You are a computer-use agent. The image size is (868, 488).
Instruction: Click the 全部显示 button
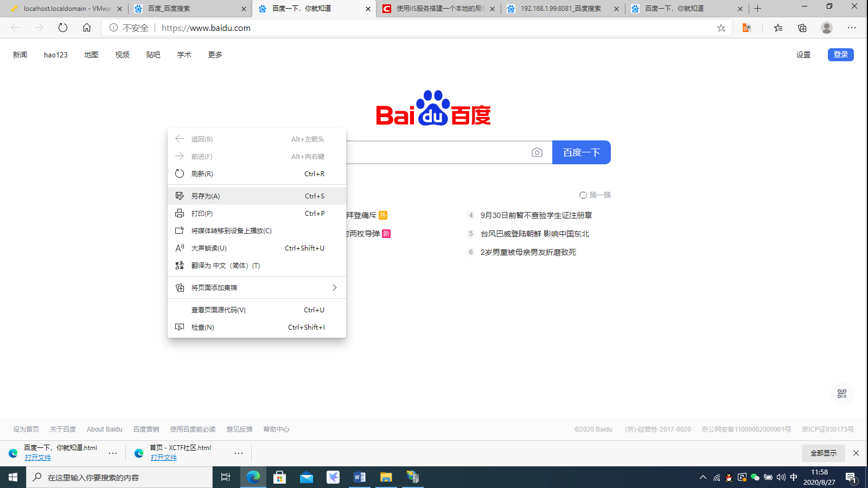[x=824, y=453]
